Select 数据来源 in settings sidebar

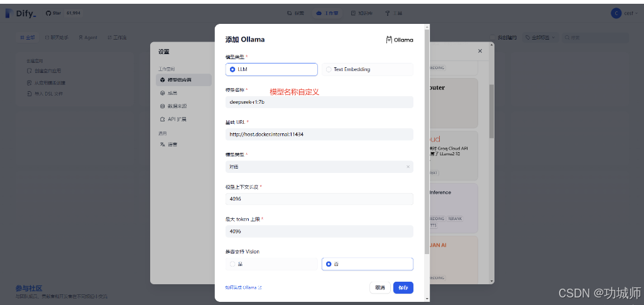[x=183, y=106]
